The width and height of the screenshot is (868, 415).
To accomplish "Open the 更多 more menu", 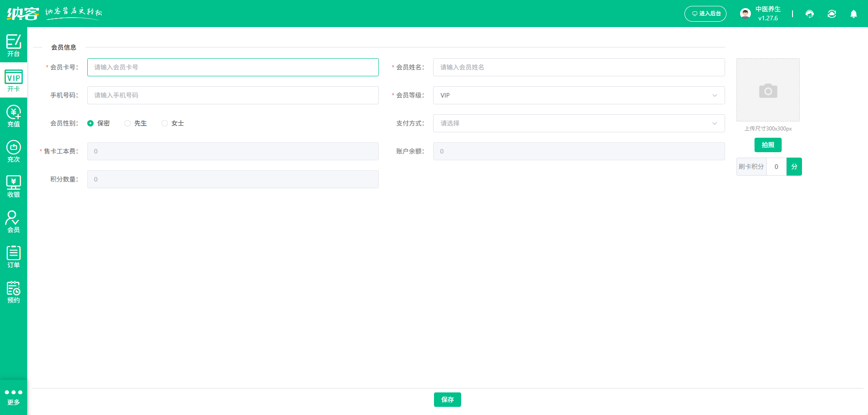I will (14, 397).
